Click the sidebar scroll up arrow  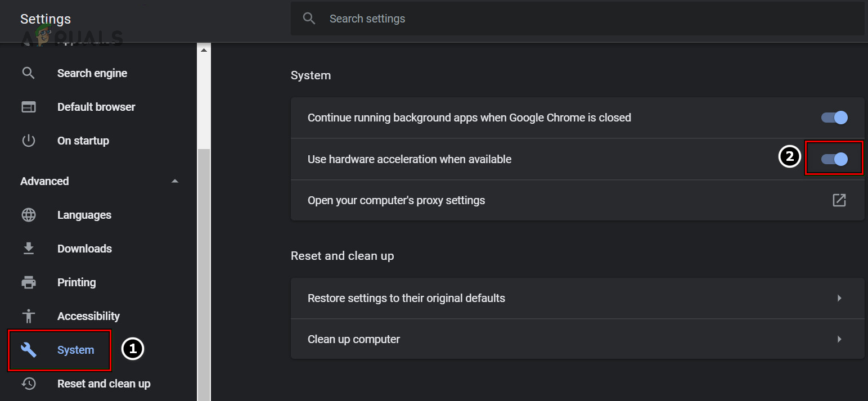[204, 50]
